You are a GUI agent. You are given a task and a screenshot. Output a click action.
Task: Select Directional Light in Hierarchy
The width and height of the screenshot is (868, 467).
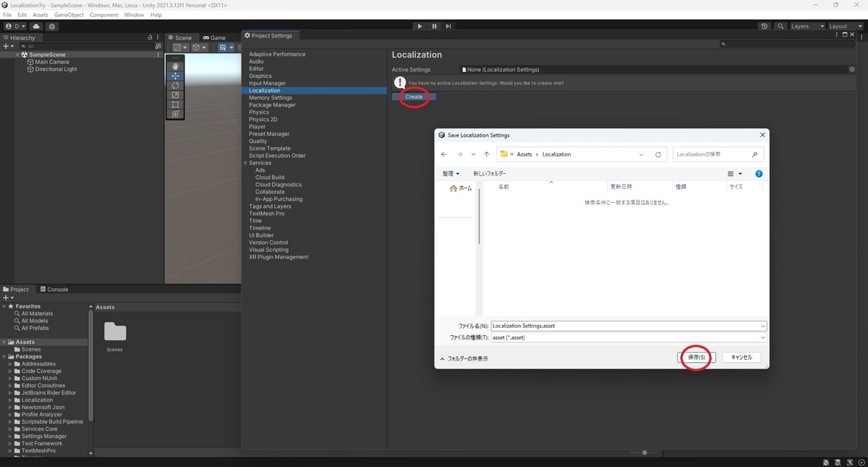click(56, 70)
